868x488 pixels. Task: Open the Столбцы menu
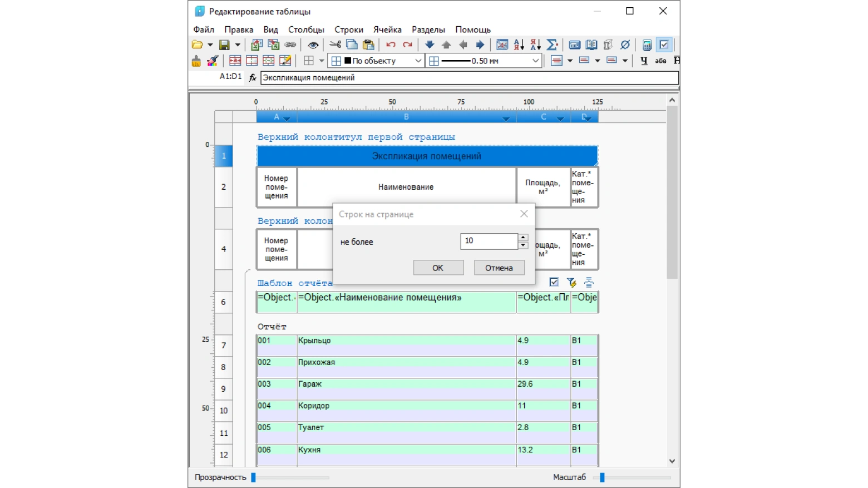[306, 29]
